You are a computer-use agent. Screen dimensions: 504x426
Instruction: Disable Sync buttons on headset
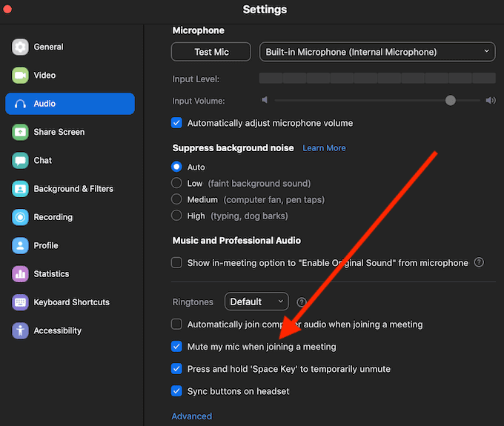click(x=176, y=390)
